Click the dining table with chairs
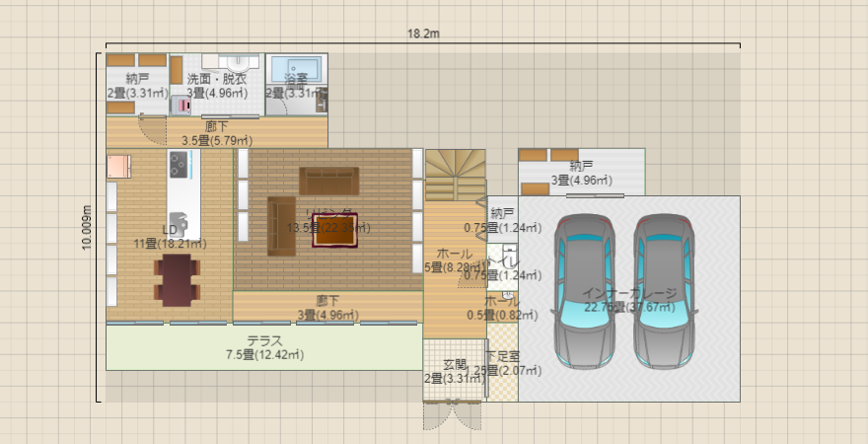 tap(178, 279)
